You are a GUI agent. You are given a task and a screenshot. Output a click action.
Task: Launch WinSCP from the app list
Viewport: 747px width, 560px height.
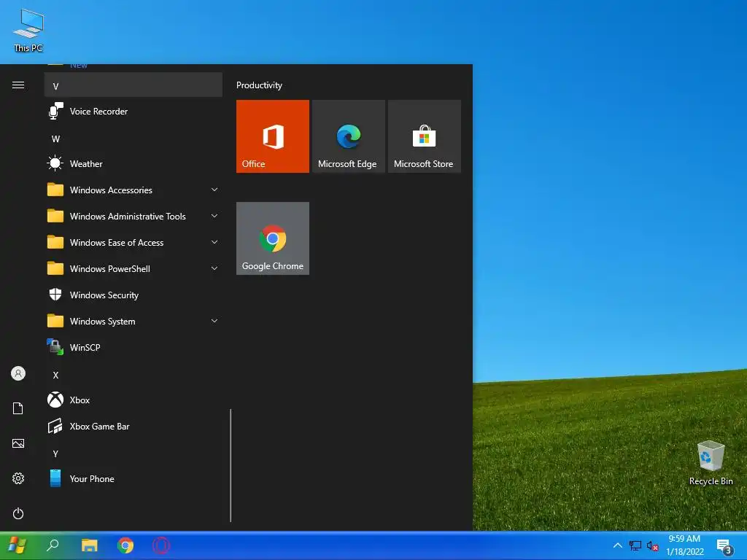[133, 348]
